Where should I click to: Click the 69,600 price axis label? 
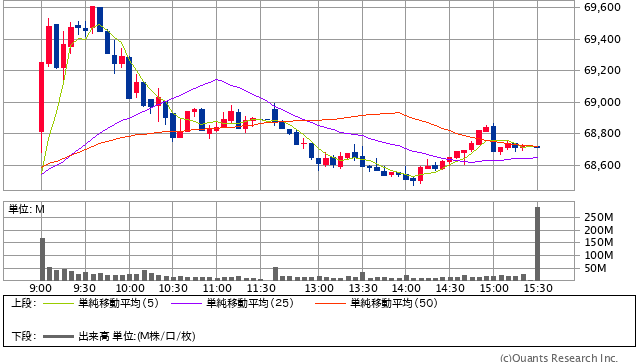602,7
